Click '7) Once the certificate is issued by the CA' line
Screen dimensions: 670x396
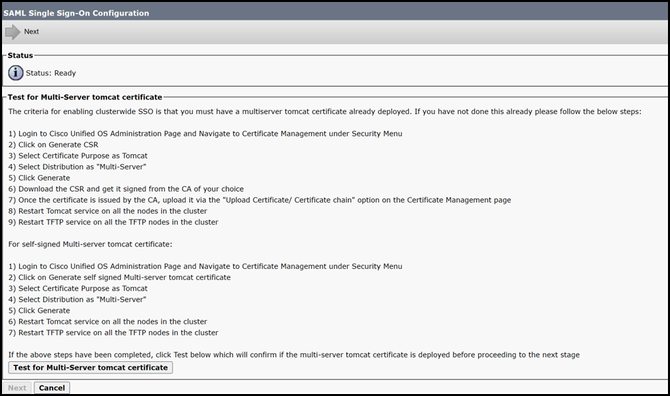click(260, 200)
